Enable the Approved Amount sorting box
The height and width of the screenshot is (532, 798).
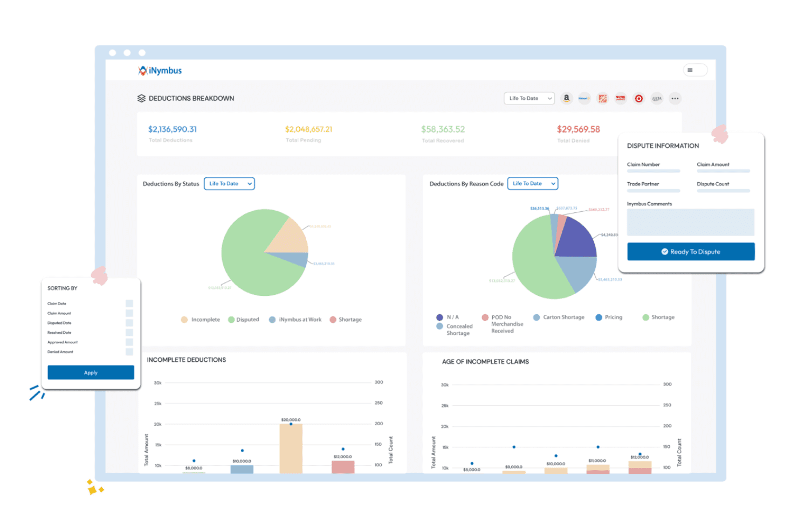point(129,342)
